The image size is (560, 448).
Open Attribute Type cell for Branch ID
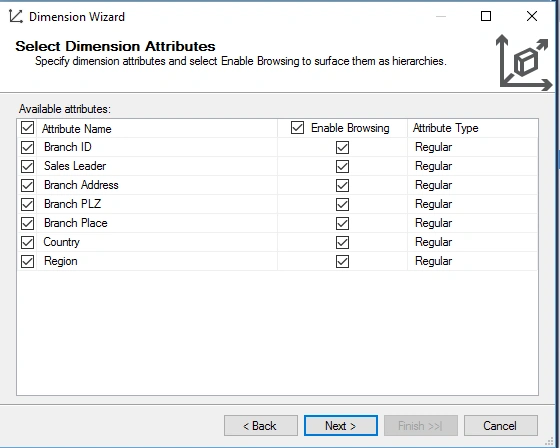[472, 147]
